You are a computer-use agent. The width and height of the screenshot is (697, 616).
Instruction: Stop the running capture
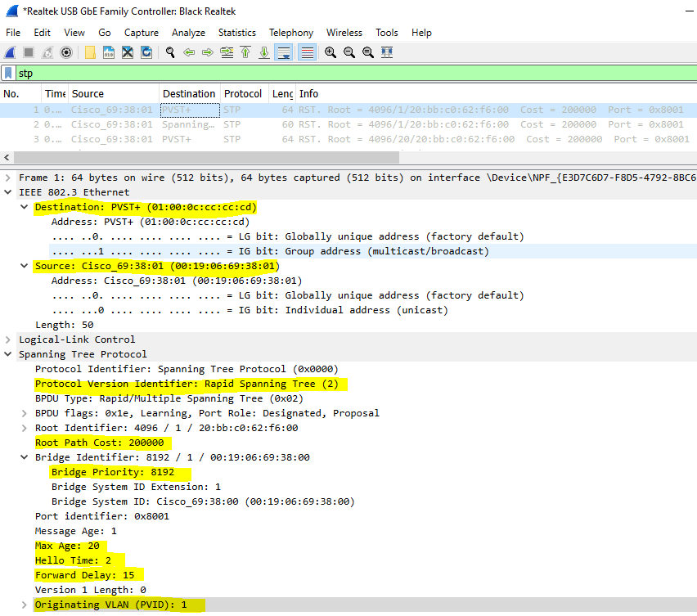tap(29, 52)
